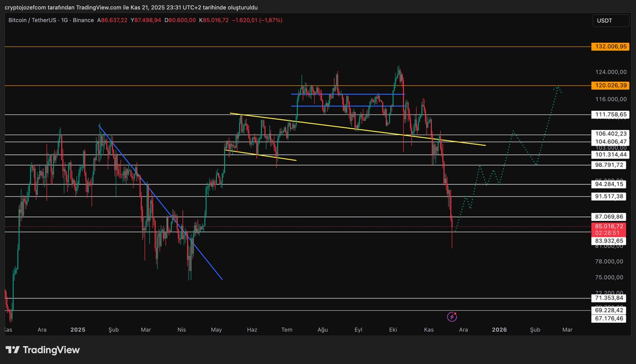Select the 98.791,72 level label
The height and width of the screenshot is (364, 636).
(608, 165)
